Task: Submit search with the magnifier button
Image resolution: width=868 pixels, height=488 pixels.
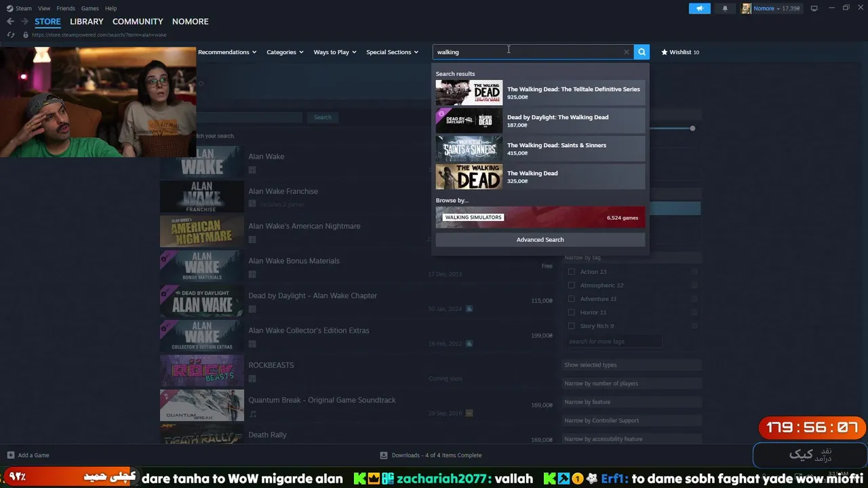Action: click(642, 52)
